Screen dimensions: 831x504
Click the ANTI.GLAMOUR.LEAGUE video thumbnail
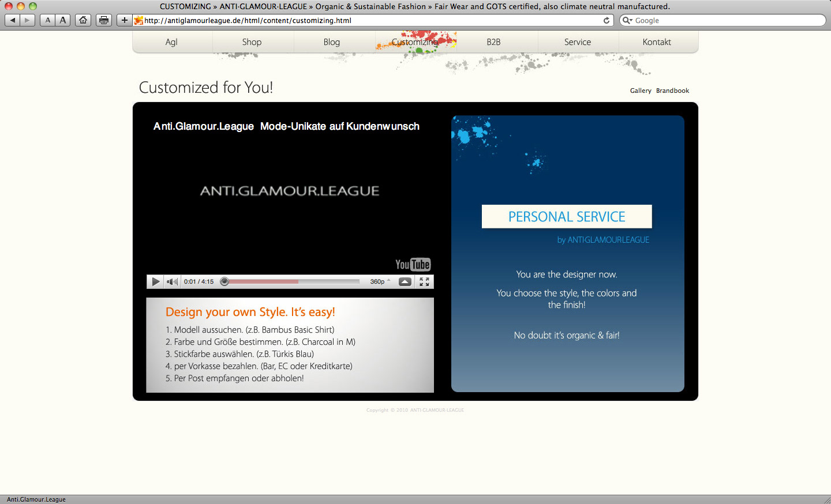click(290, 191)
